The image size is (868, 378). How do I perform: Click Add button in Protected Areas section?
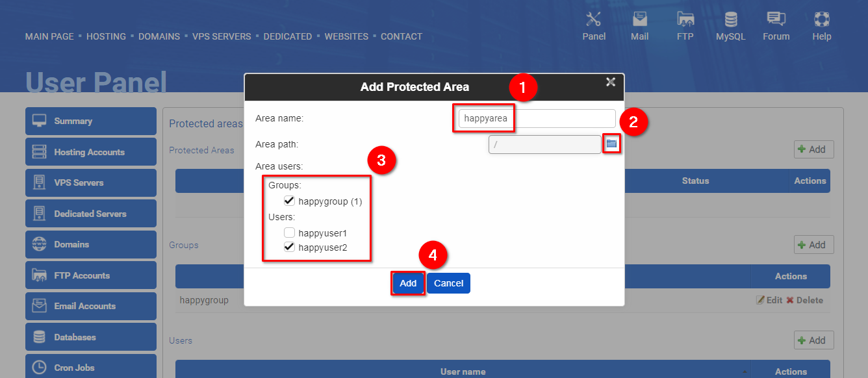point(813,149)
